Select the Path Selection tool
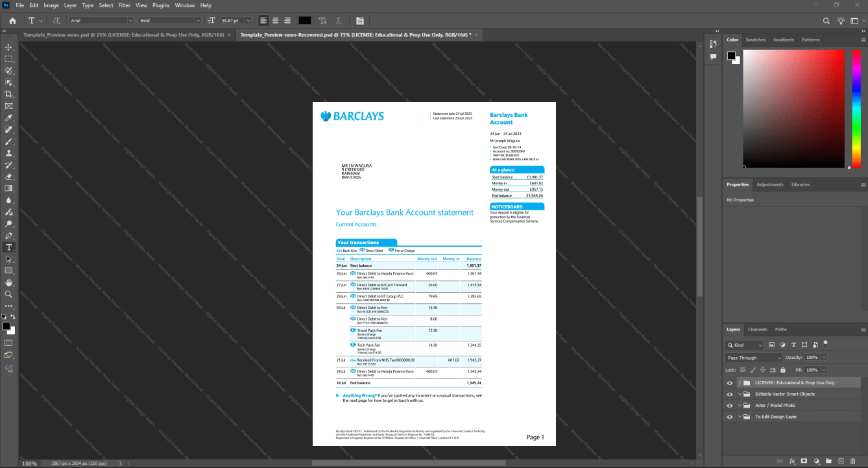 coord(8,259)
